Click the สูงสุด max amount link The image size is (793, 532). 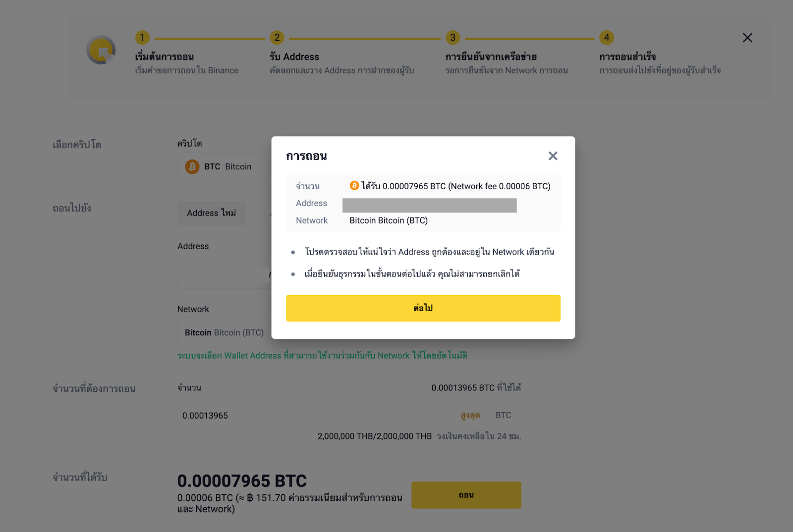click(470, 416)
